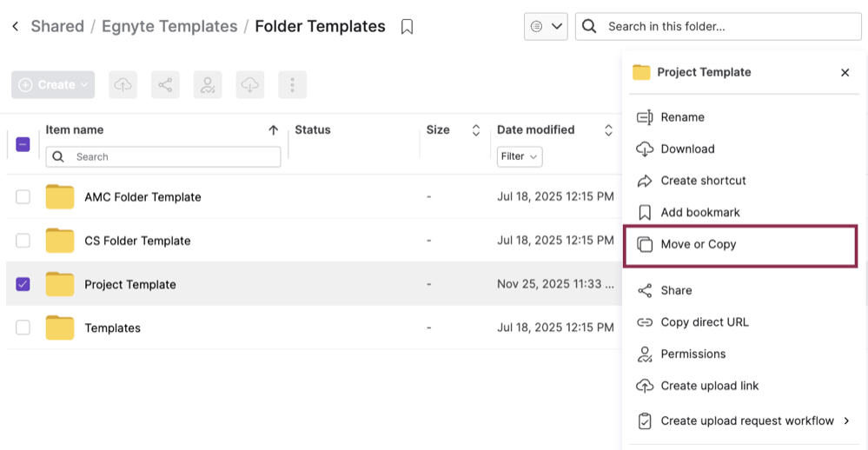Go to Shared breadcrumb link
This screenshot has height=450, width=868.
pyautogui.click(x=57, y=26)
